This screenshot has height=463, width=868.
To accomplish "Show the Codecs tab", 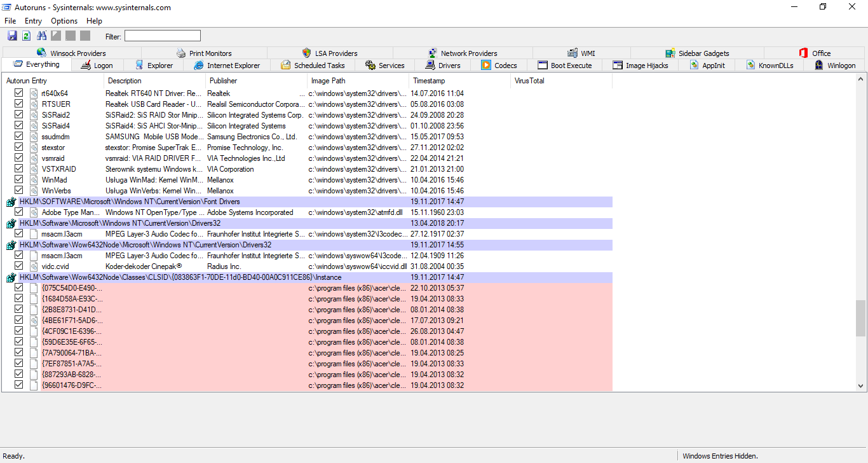I will click(x=499, y=65).
